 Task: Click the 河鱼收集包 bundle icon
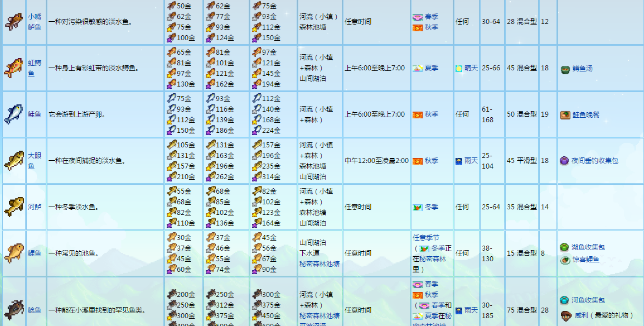(x=564, y=300)
